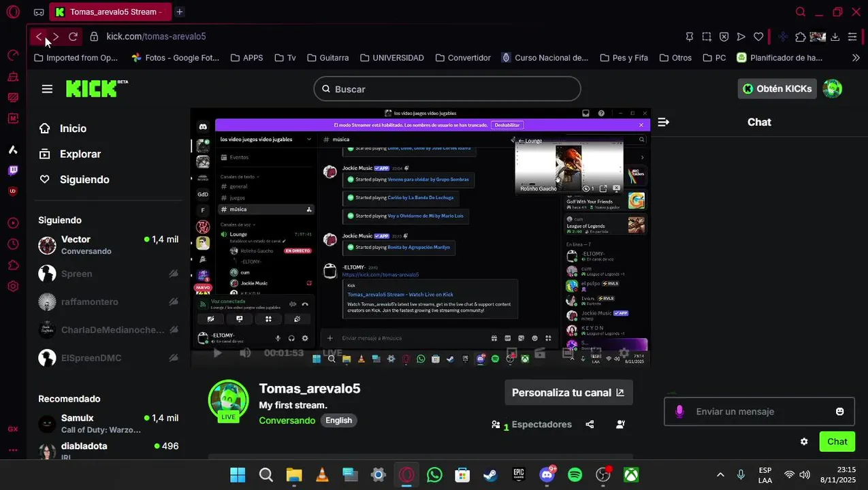Viewport: 868px width, 490px height.
Task: Focus the Buscar search field
Action: [x=447, y=89]
